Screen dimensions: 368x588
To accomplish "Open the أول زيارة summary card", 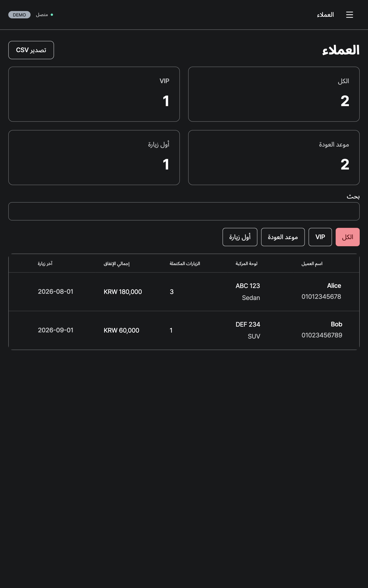I will [x=94, y=158].
